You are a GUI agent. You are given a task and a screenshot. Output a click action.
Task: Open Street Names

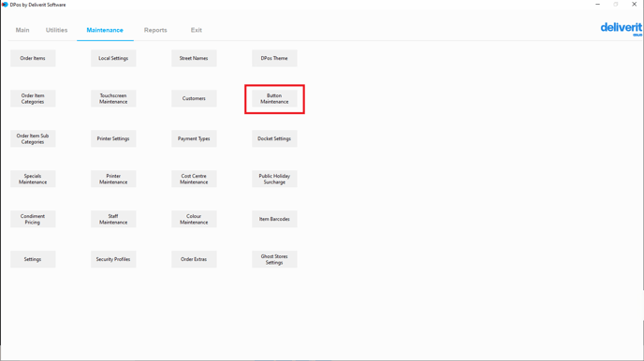pyautogui.click(x=194, y=58)
